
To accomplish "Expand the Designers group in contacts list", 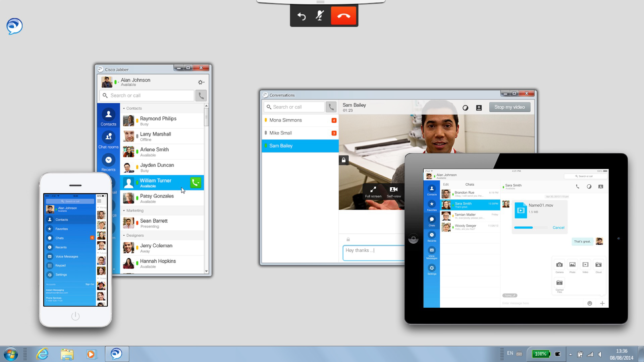I will 124,235.
